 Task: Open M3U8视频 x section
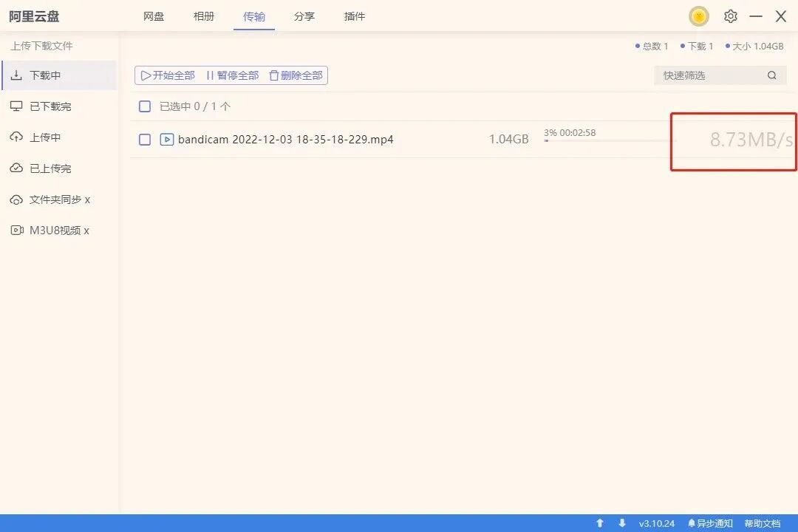[59, 231]
